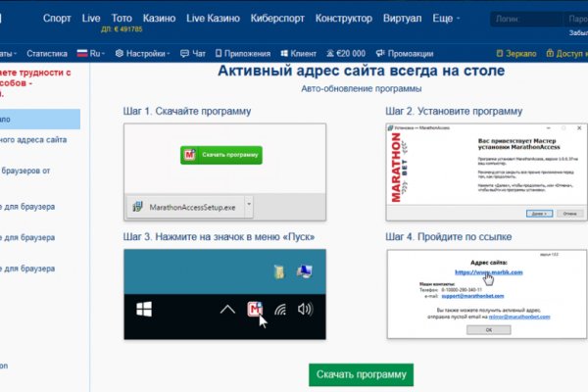
Task: Click the large green Скачать программу button
Action: point(361,375)
